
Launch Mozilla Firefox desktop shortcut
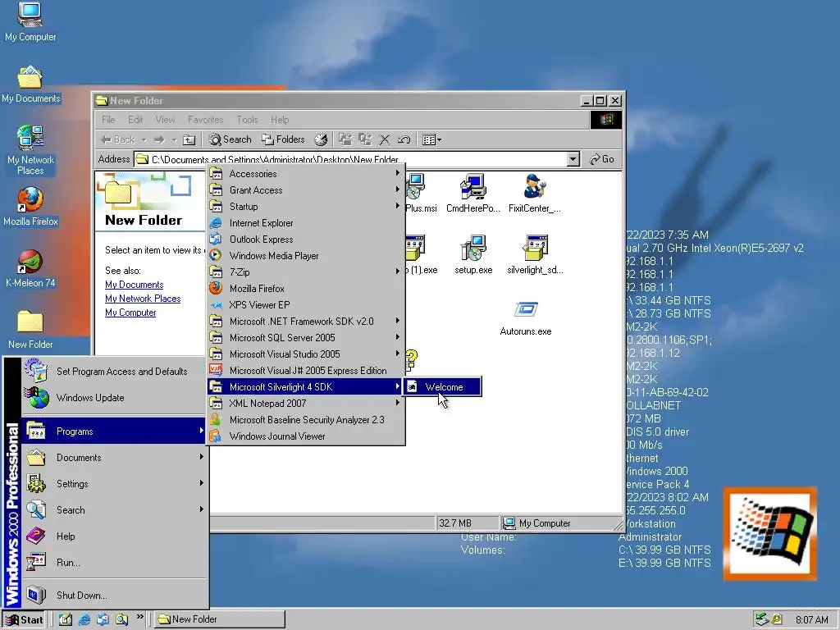tap(30, 206)
